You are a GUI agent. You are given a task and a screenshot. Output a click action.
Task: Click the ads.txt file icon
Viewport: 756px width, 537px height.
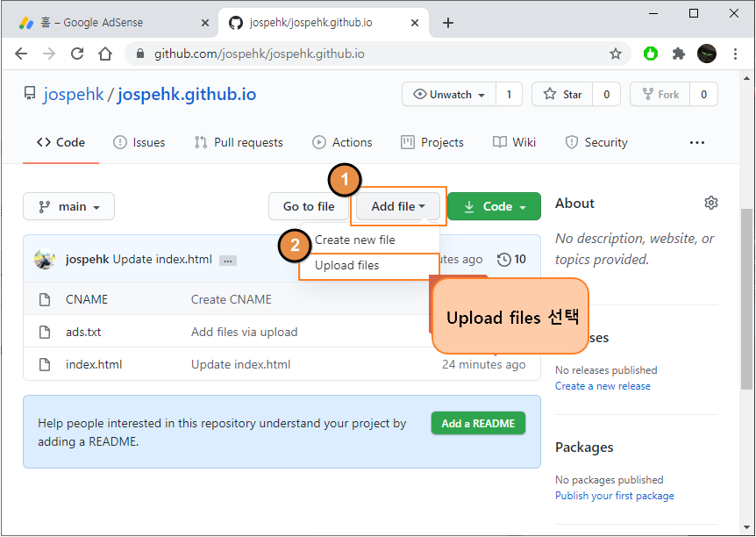click(x=45, y=332)
